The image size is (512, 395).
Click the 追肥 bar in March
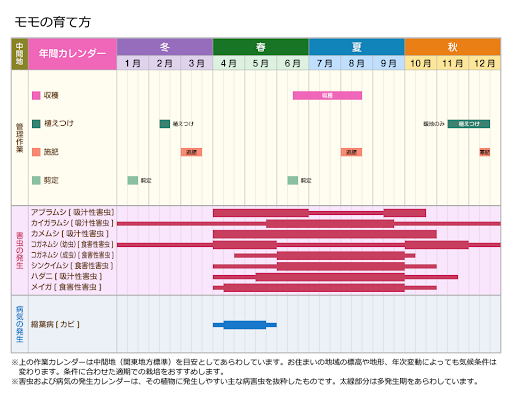tap(191, 152)
